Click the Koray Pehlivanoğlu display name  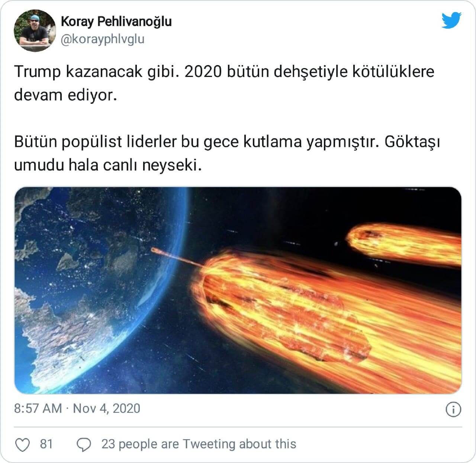(116, 22)
